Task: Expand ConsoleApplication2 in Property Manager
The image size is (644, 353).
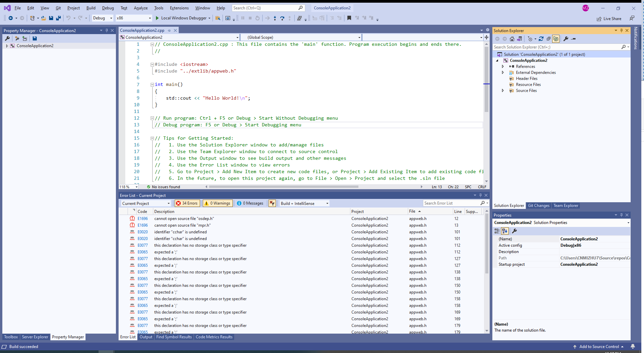Action: coord(7,46)
